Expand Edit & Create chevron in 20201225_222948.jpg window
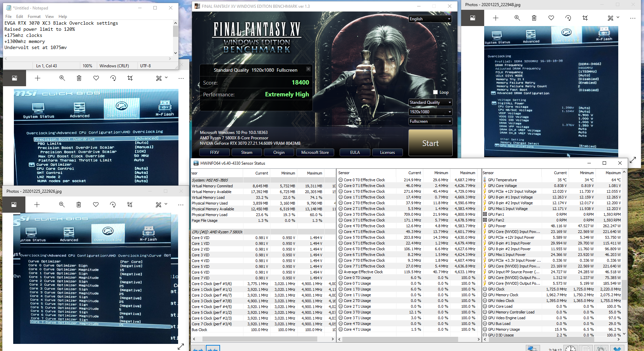 618,17
